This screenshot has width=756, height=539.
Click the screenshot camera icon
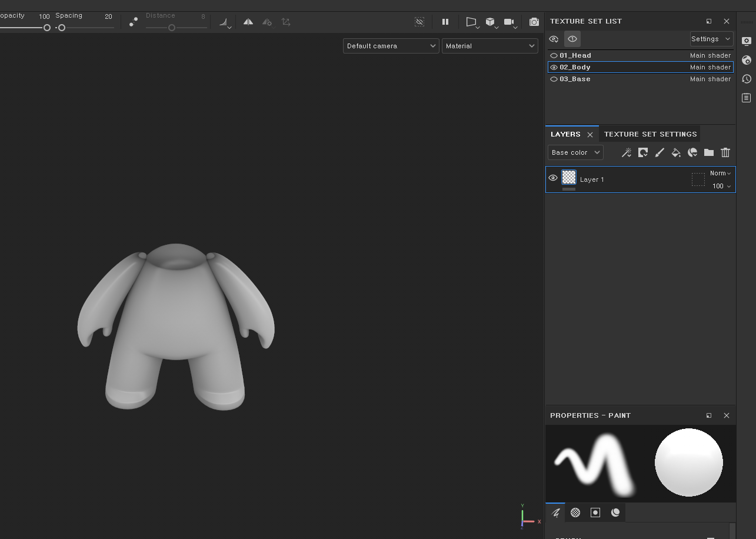534,22
